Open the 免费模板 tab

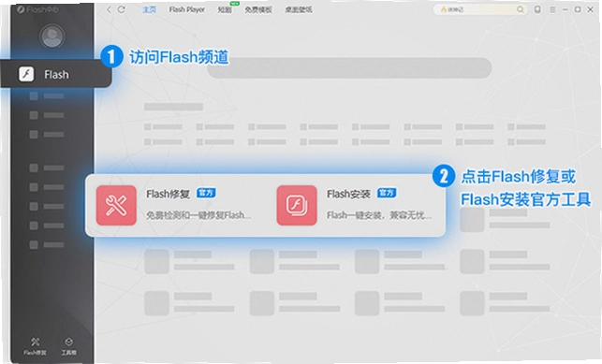pyautogui.click(x=258, y=9)
